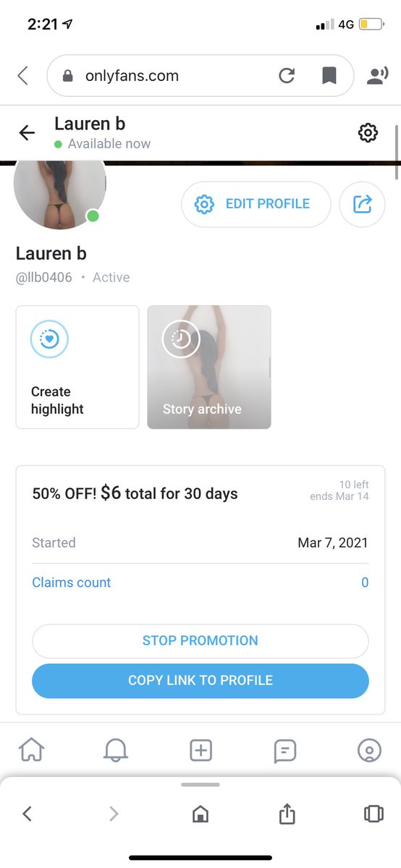The height and width of the screenshot is (868, 401).
Task: Open the messages chat icon
Action: [284, 751]
